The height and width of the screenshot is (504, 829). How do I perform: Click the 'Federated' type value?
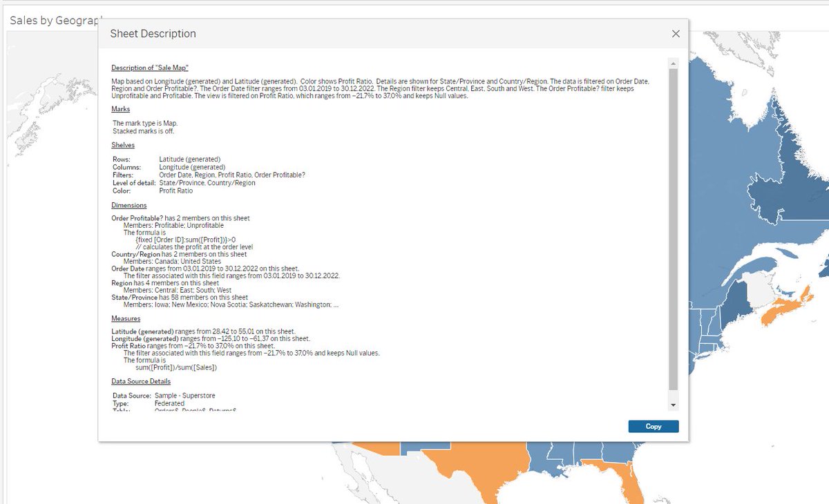tap(169, 403)
